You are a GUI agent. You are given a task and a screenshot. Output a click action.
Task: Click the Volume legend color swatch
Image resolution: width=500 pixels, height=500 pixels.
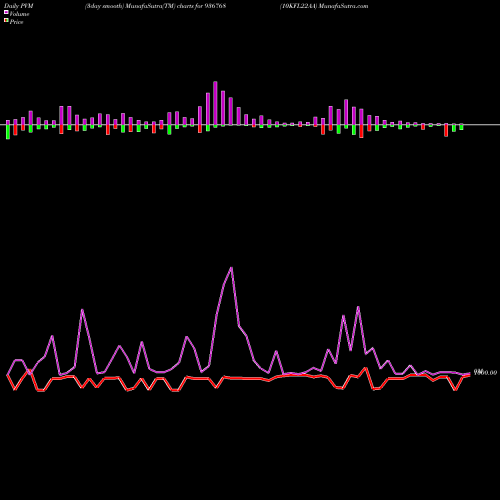(6, 12)
